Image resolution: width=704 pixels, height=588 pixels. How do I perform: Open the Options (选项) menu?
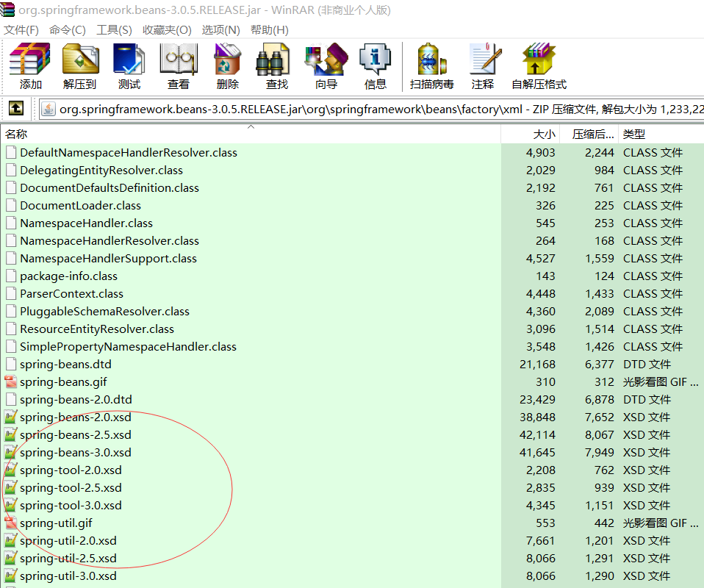221,30
